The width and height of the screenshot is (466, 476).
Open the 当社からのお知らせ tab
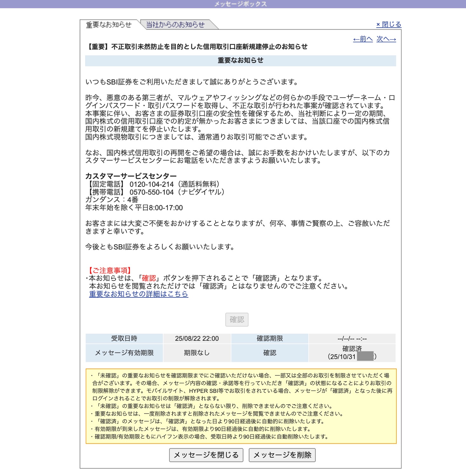click(x=175, y=25)
